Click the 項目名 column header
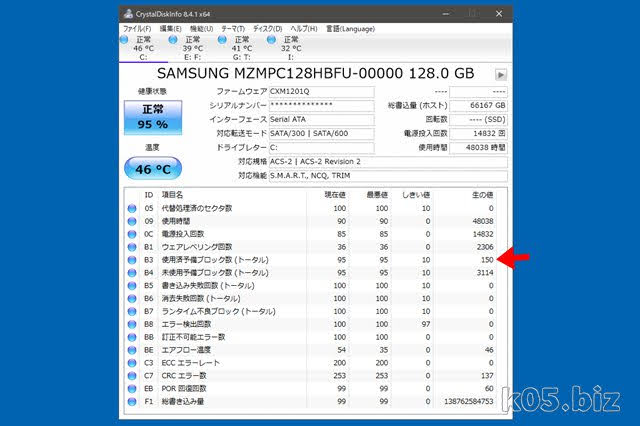 pyautogui.click(x=172, y=195)
